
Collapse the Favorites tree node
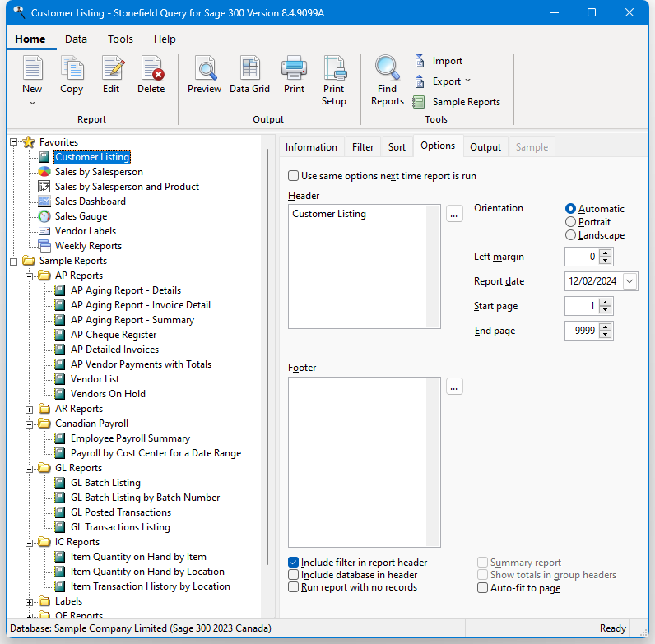[x=14, y=142]
